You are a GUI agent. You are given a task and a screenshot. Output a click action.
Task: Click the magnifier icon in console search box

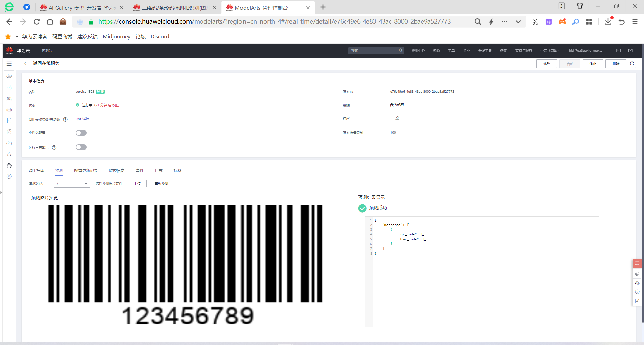pos(400,50)
